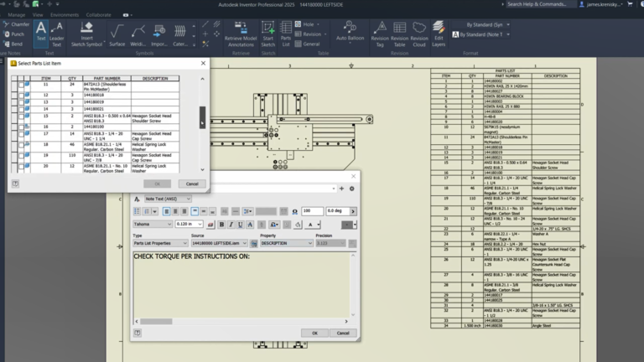Viewport: 644px width, 362px height.
Task: Select the Leader Text tool
Action: [57, 34]
